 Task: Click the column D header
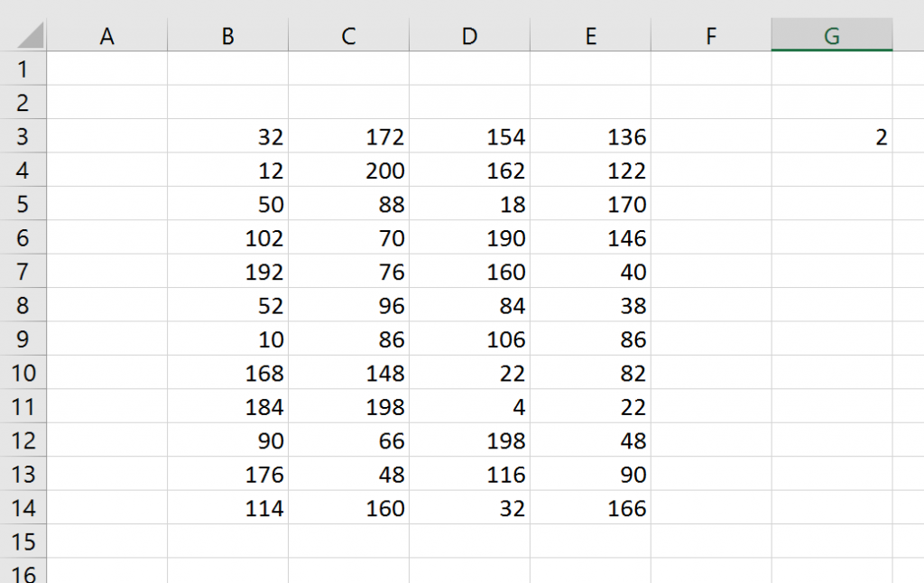coord(469,36)
